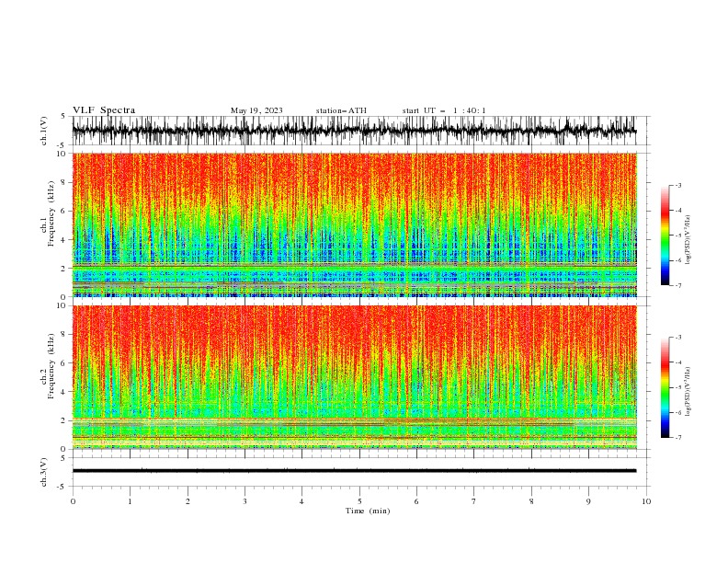Click the ch.1 voltage waveform trace

point(354,131)
